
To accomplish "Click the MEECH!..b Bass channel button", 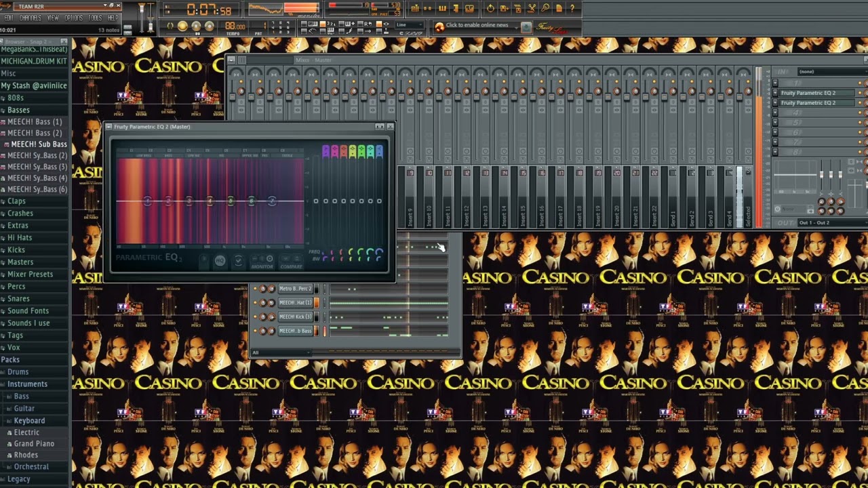I will coord(295,331).
